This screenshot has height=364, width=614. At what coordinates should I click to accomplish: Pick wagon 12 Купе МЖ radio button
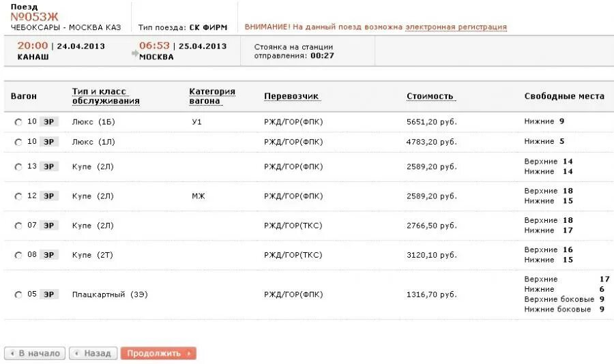coord(18,196)
